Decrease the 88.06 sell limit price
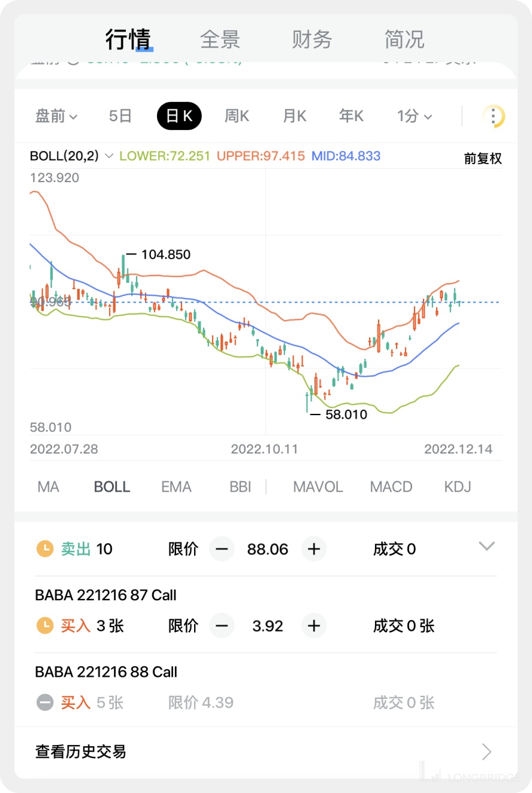The image size is (532, 793). pyautogui.click(x=222, y=549)
